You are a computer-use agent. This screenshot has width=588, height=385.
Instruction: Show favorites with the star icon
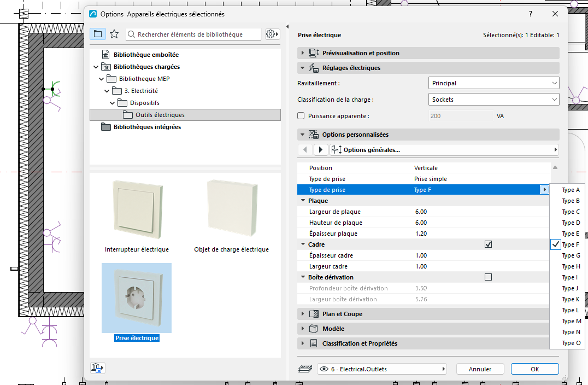(114, 34)
